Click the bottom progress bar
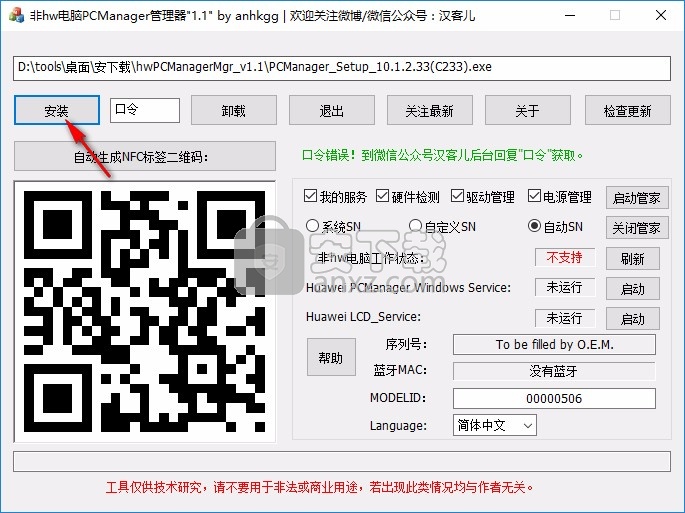Screen dimensions: 685x513 point(342,461)
